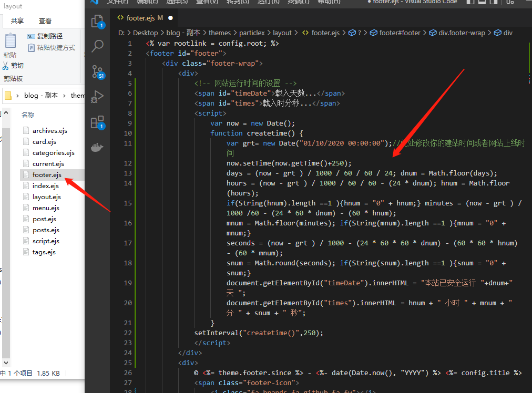Open the 'blog - 副本' breadcrumb in VS Code
Screen dimensions: 532x393
[183, 33]
